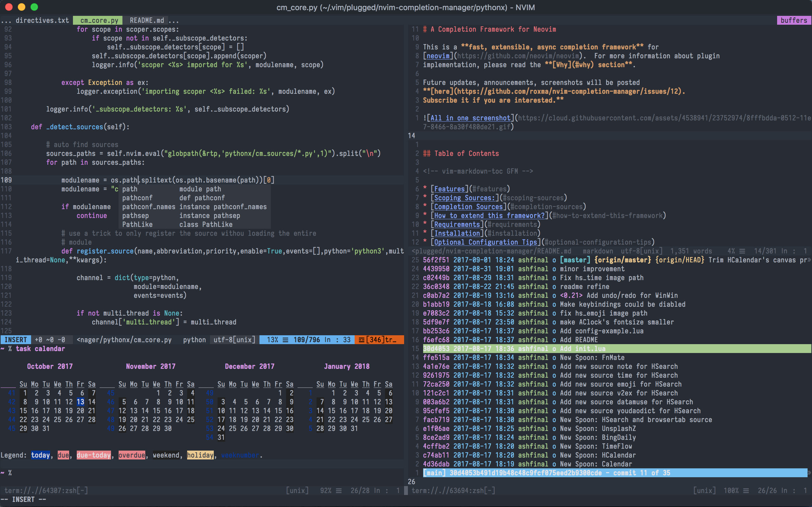The width and height of the screenshot is (812, 507).
Task: Select PathLike class completion entry
Action: coord(137,224)
